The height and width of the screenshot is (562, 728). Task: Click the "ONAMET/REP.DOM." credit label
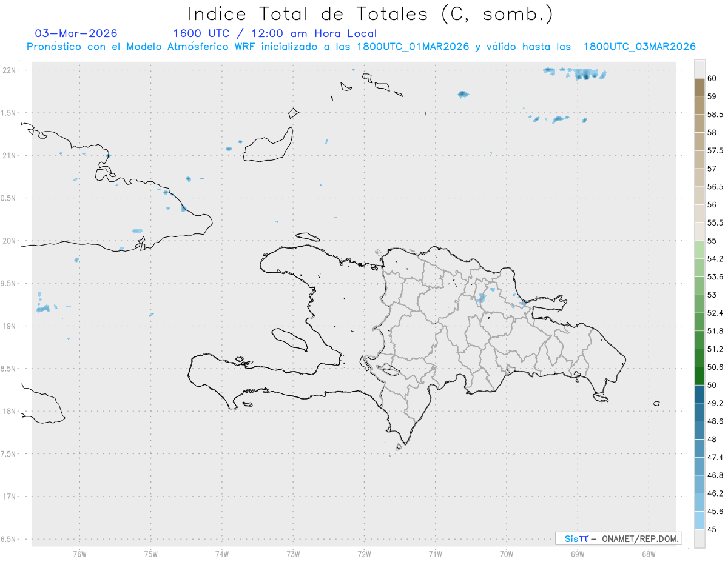[x=639, y=538]
